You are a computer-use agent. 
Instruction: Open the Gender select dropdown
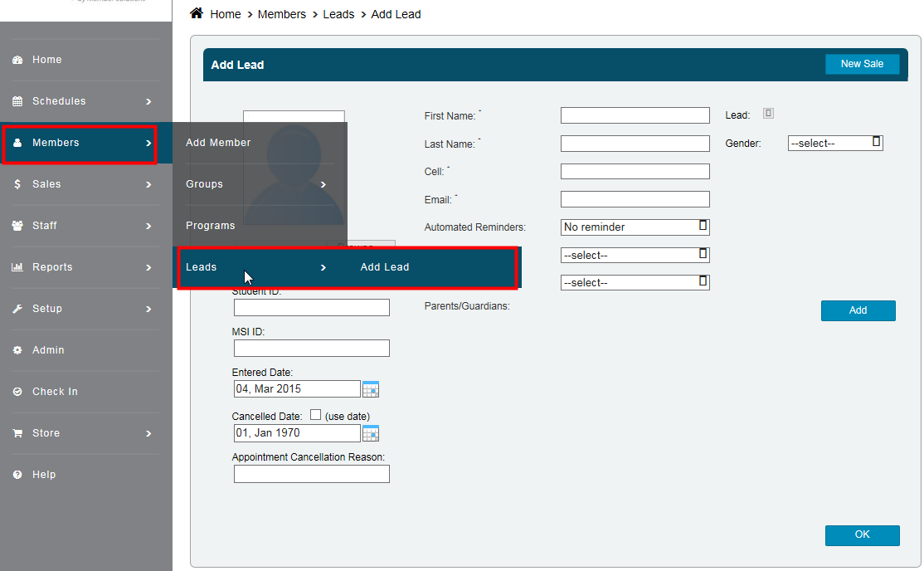click(x=834, y=143)
